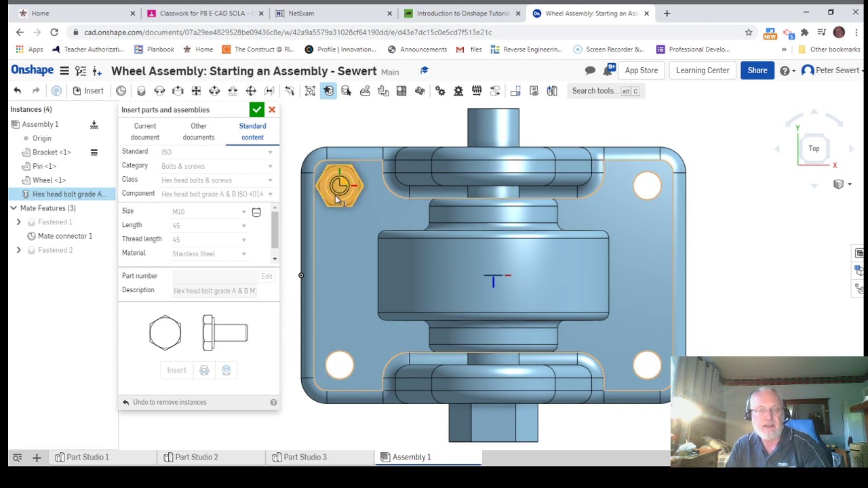
Task: Select the Mate connector tool
Action: (x=121, y=91)
